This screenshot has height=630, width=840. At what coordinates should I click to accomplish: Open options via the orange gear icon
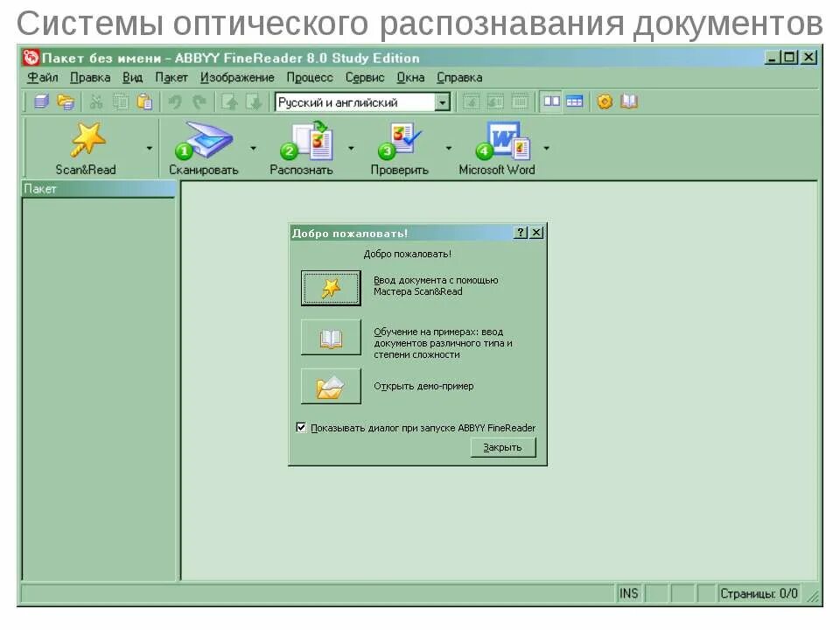click(x=605, y=101)
